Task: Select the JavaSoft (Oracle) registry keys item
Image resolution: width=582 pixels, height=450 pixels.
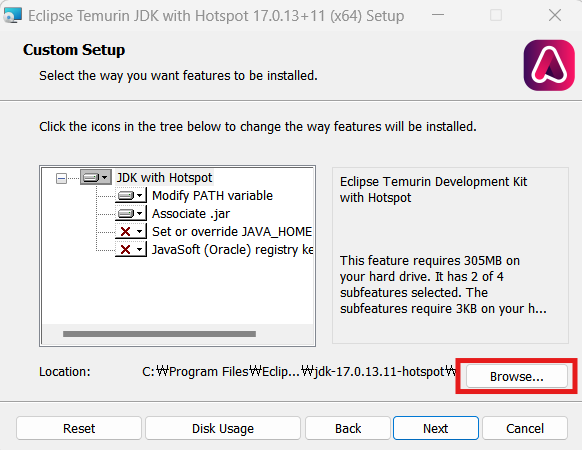Action: click(x=232, y=250)
